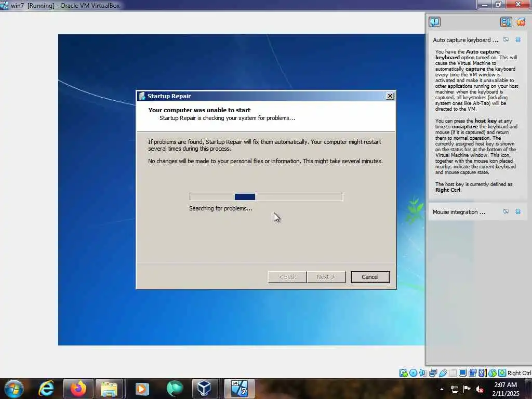Click the mouse integration status bar icon
532x399 pixels.
click(493, 373)
